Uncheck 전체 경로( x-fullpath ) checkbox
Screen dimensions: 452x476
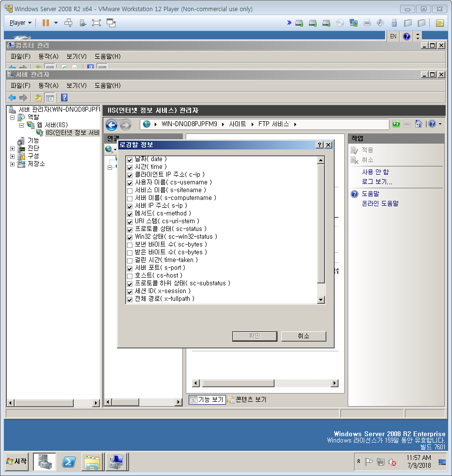click(130, 300)
